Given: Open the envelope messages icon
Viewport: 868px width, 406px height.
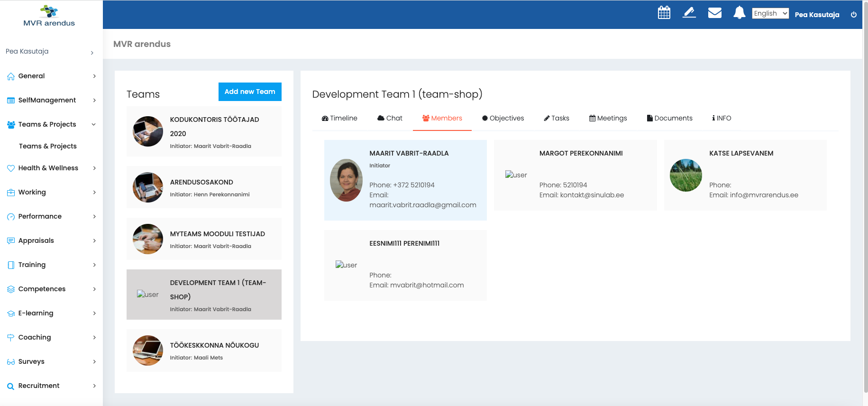Looking at the screenshot, I should [x=715, y=13].
